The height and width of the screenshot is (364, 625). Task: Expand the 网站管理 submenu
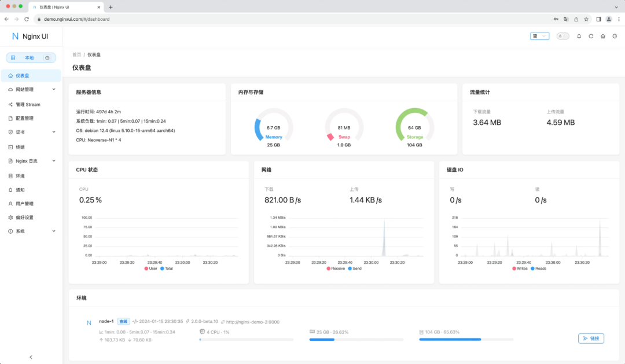(x=31, y=90)
